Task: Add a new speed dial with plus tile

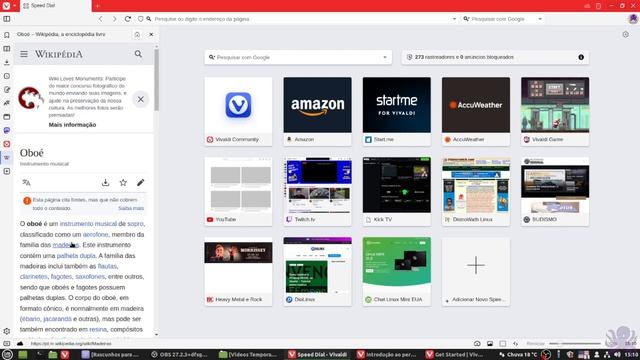Action: tap(476, 271)
